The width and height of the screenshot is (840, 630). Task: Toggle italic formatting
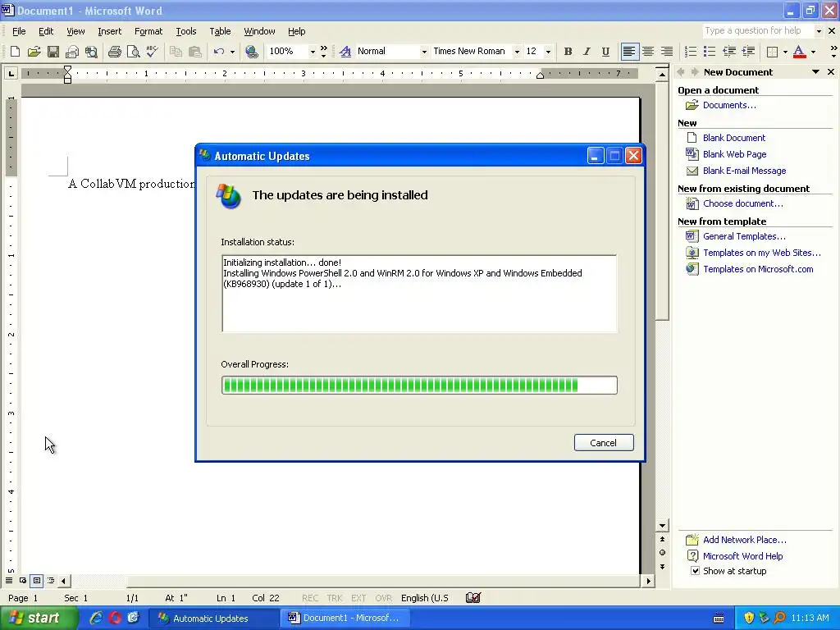click(587, 52)
